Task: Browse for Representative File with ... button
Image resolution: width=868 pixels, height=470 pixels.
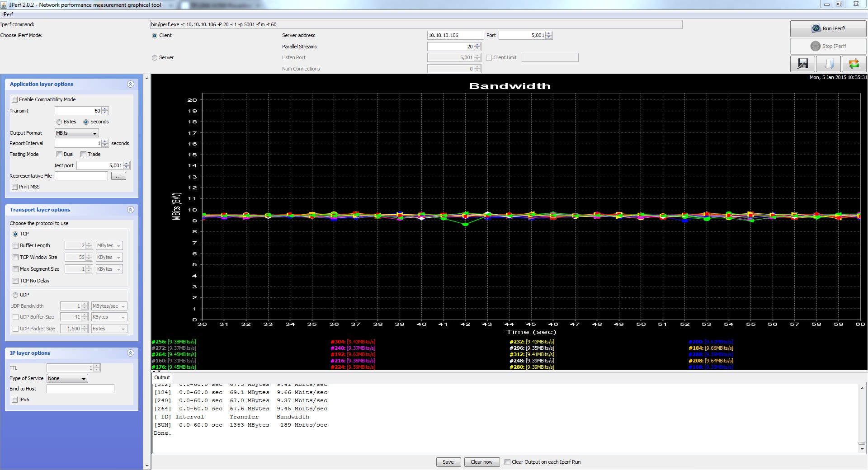Action: pos(118,176)
